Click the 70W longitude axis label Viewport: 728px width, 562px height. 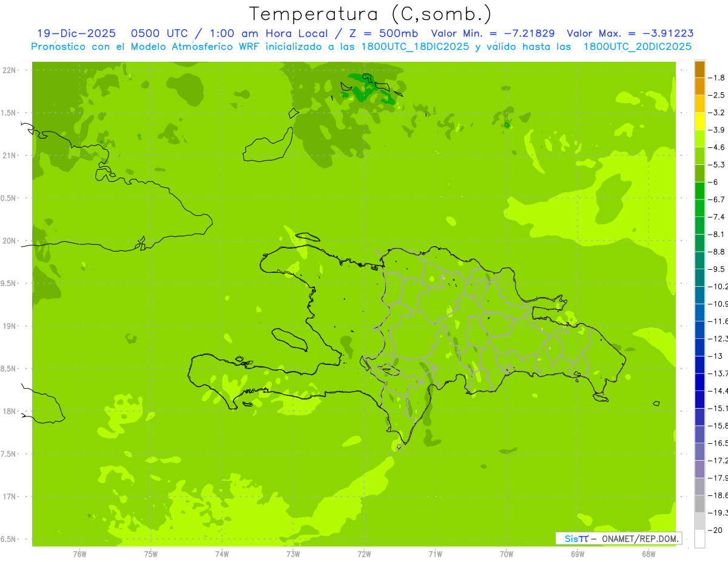(x=507, y=554)
